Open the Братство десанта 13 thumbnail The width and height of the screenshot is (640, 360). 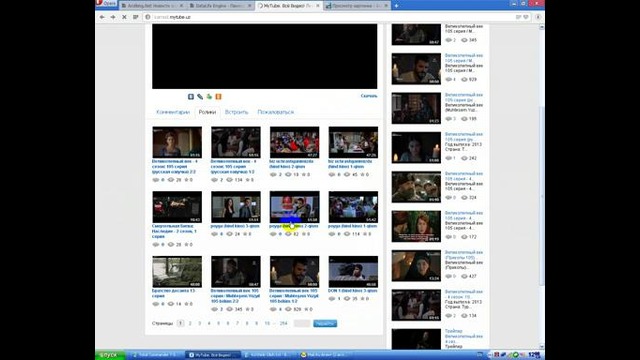click(x=177, y=272)
